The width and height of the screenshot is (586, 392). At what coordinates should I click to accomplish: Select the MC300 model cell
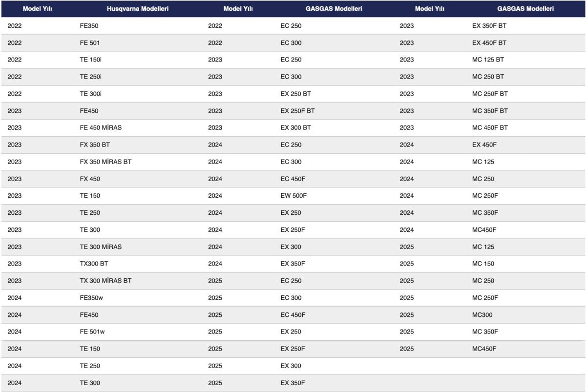482,315
